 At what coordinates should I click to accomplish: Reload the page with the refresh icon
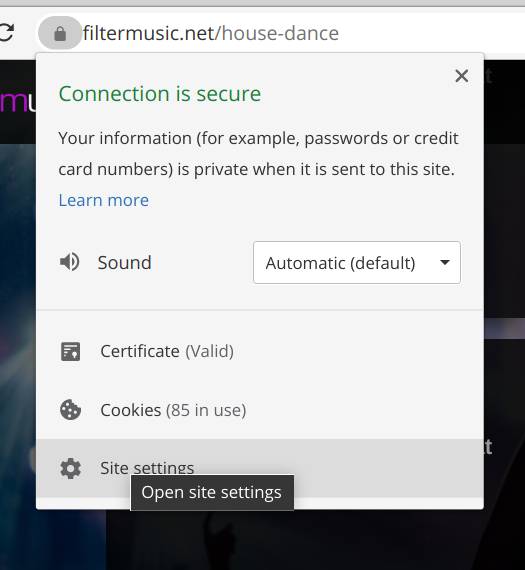click(6, 33)
